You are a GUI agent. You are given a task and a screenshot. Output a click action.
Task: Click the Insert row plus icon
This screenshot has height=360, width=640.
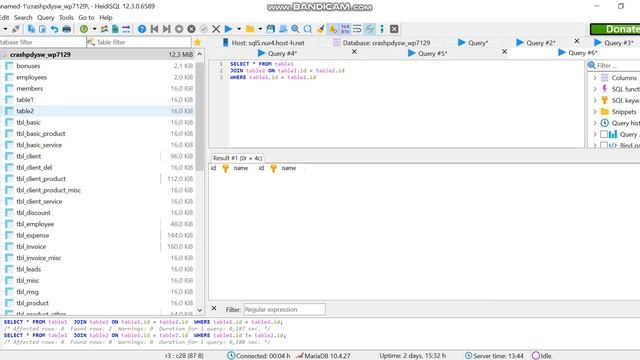pos(179,29)
